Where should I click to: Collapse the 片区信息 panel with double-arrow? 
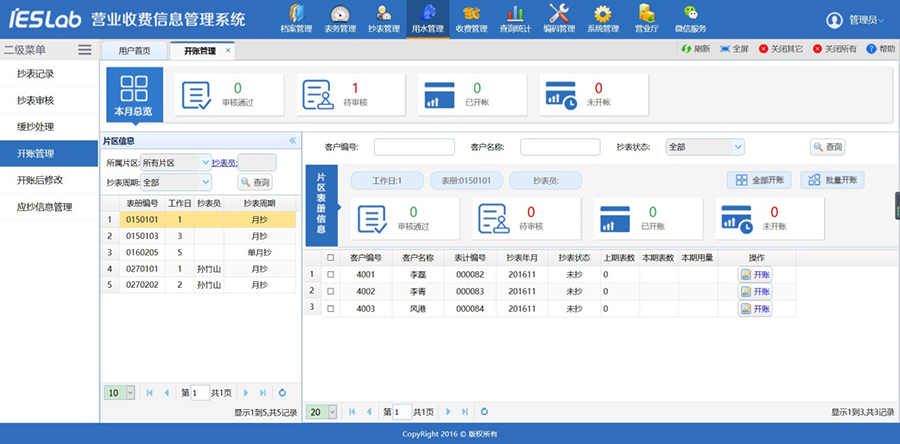click(x=292, y=141)
